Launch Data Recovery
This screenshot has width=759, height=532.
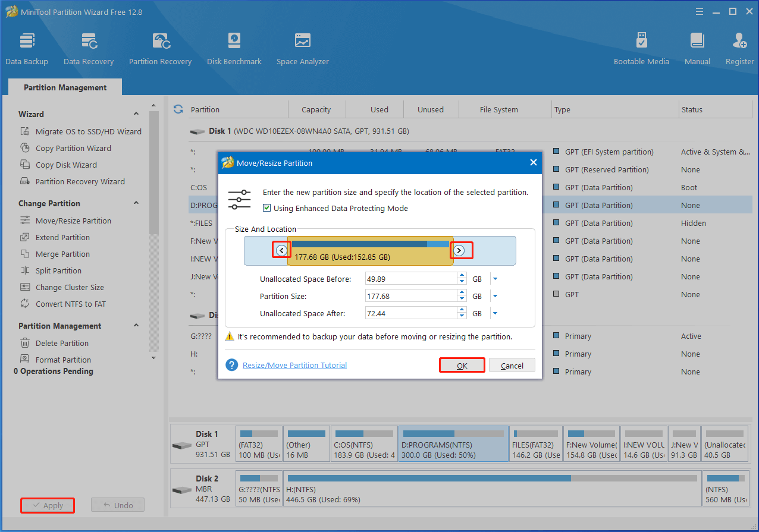tap(89, 49)
